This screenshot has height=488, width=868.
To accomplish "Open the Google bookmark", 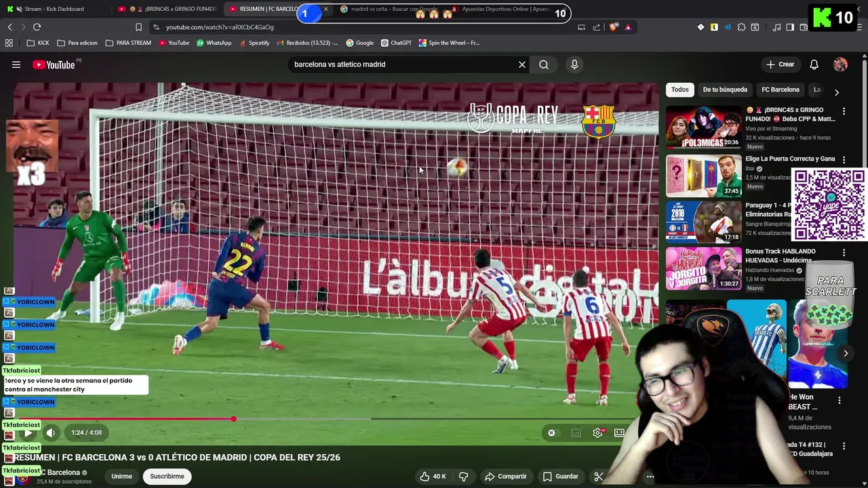I will pos(360,43).
